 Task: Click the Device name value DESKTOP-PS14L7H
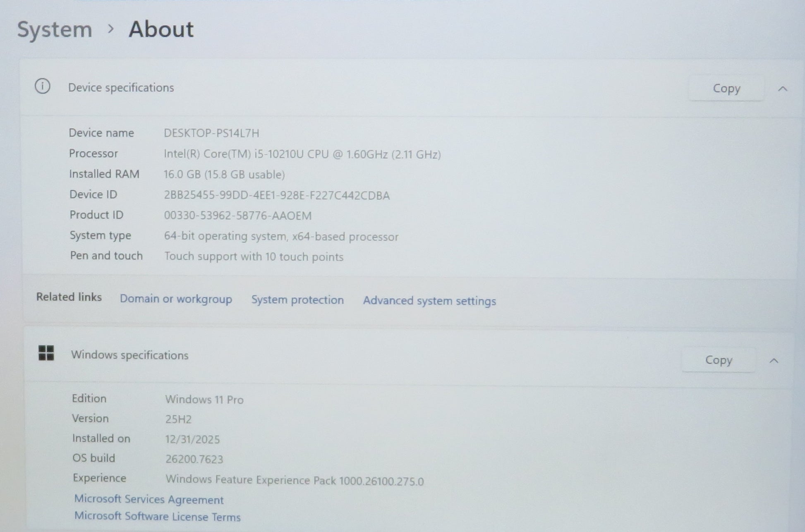[x=211, y=133]
